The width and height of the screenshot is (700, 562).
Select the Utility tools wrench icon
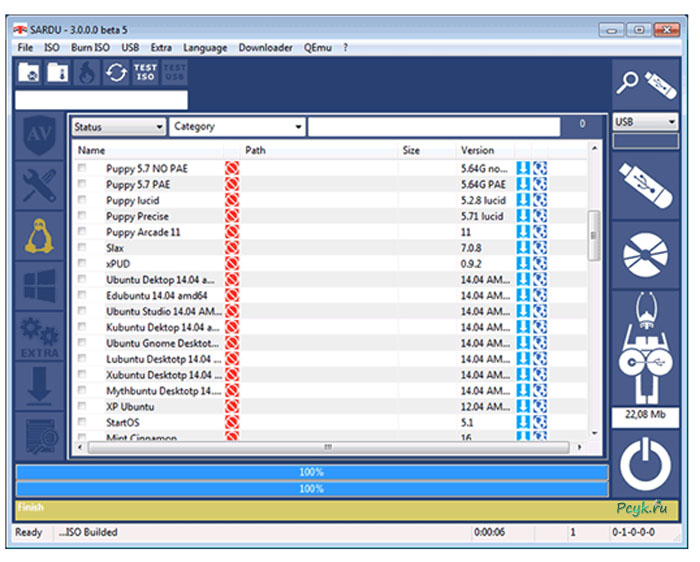[39, 186]
